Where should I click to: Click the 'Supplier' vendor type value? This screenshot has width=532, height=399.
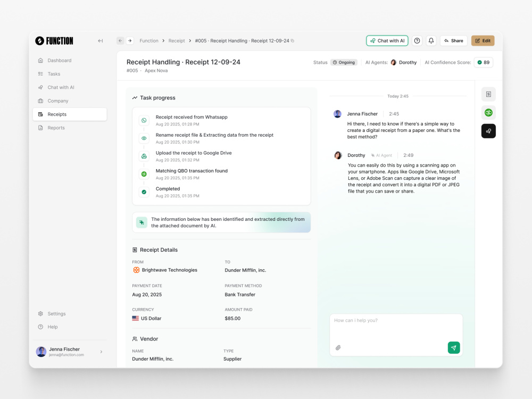pyautogui.click(x=232, y=359)
